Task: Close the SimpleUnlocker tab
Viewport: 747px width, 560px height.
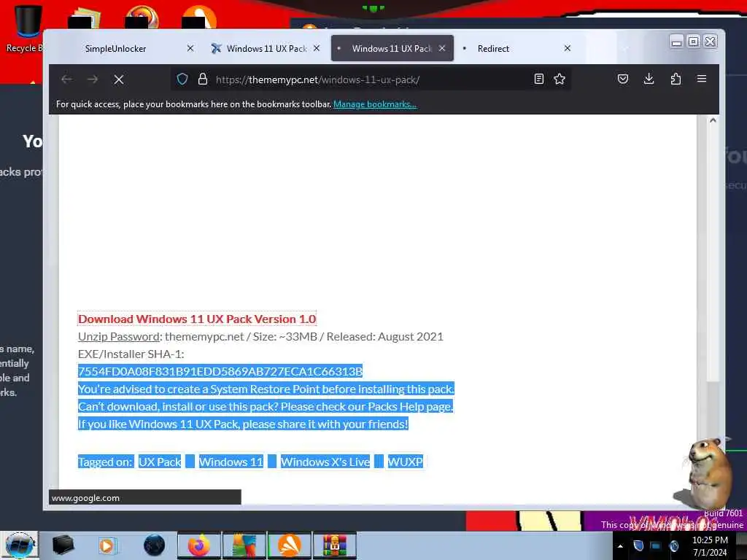Action: 190,49
